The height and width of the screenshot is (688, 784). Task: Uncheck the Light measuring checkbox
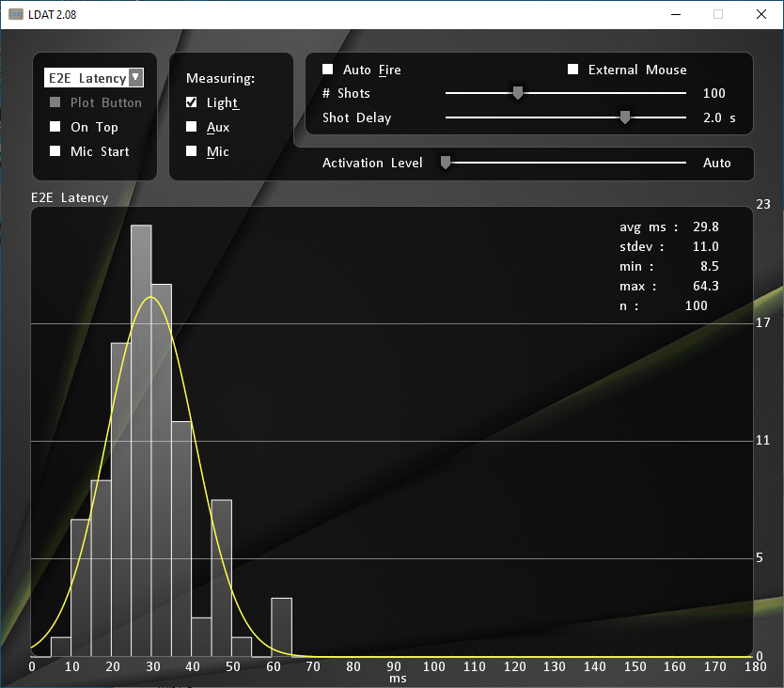(192, 102)
